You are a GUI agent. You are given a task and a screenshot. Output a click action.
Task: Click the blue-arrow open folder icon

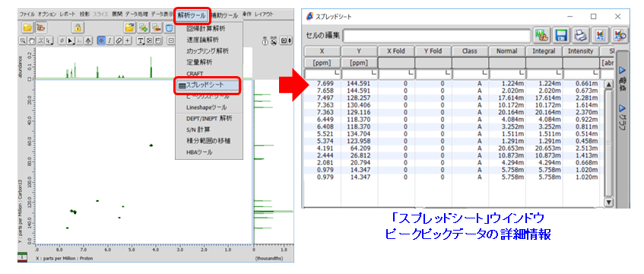coord(130,27)
